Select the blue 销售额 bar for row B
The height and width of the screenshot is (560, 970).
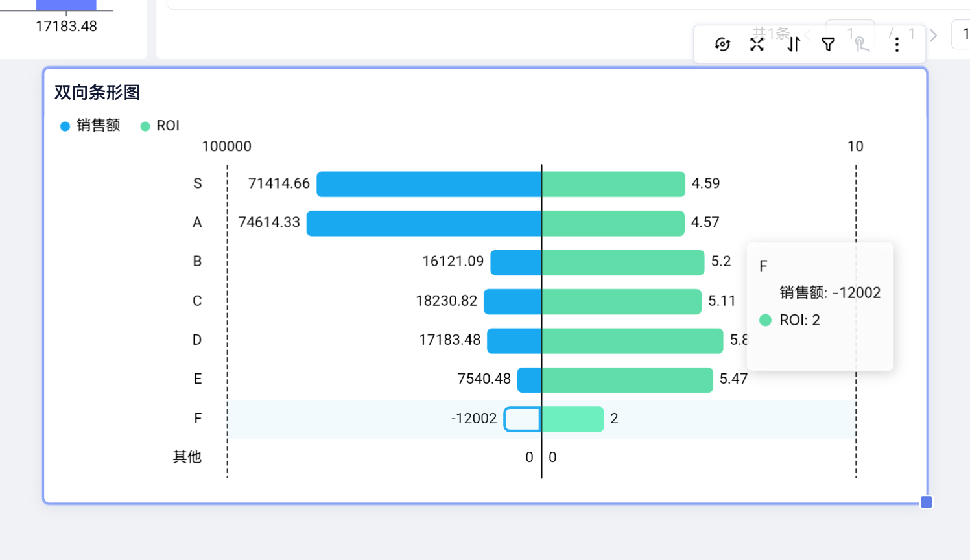tap(516, 262)
